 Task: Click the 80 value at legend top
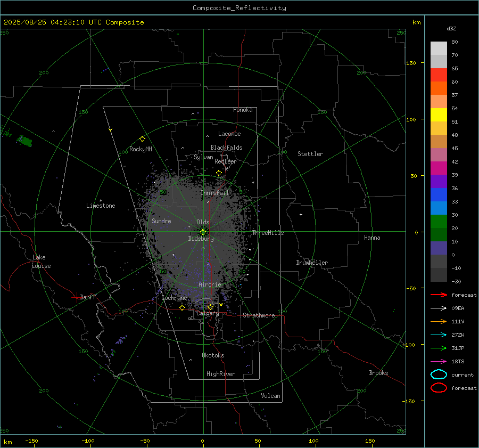point(455,42)
